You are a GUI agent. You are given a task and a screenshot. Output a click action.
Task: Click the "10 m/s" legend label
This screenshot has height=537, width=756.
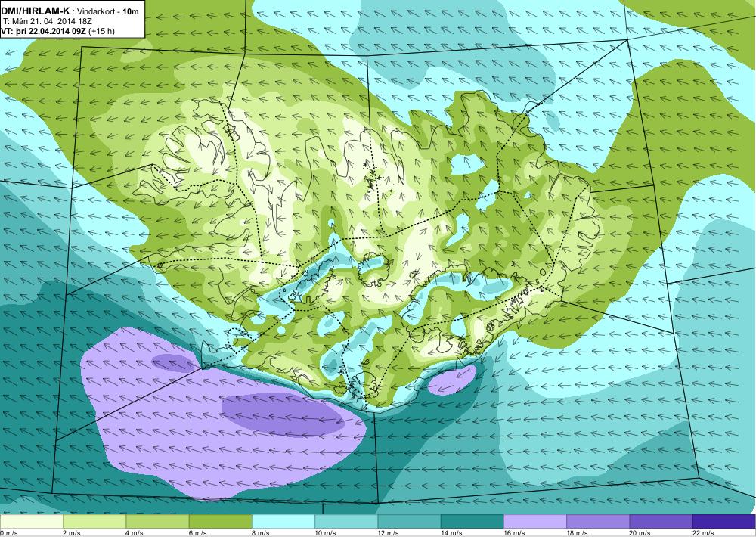pyautogui.click(x=325, y=533)
